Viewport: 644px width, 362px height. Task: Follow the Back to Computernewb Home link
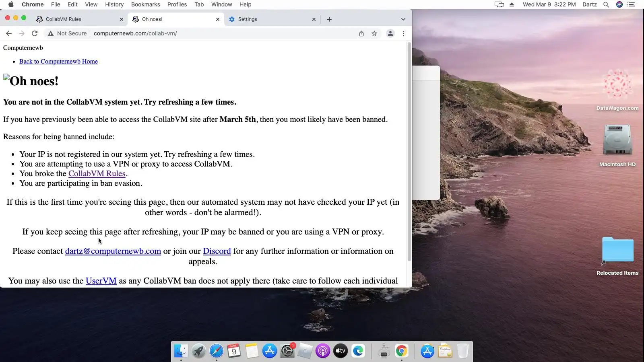point(59,62)
